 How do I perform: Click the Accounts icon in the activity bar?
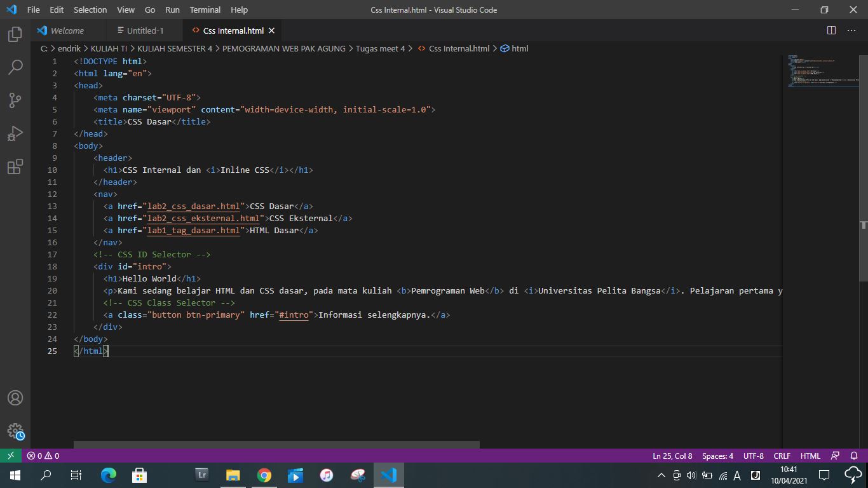click(x=15, y=398)
